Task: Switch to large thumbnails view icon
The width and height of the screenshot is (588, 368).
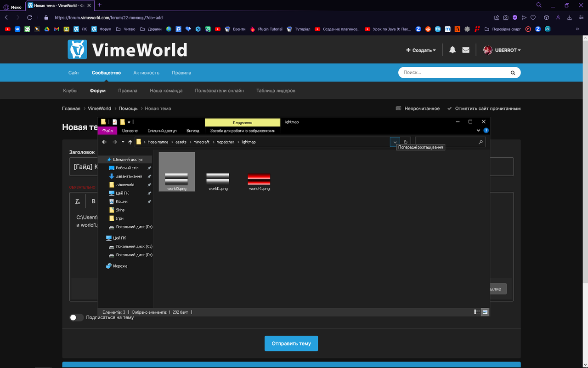Action: click(x=485, y=312)
